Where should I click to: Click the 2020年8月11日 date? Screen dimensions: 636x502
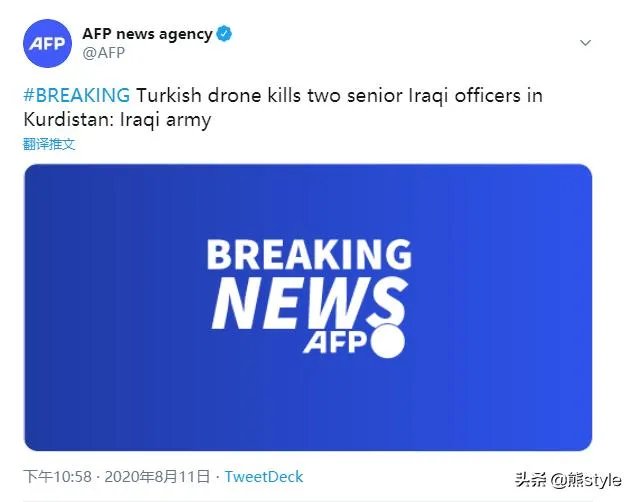161,477
